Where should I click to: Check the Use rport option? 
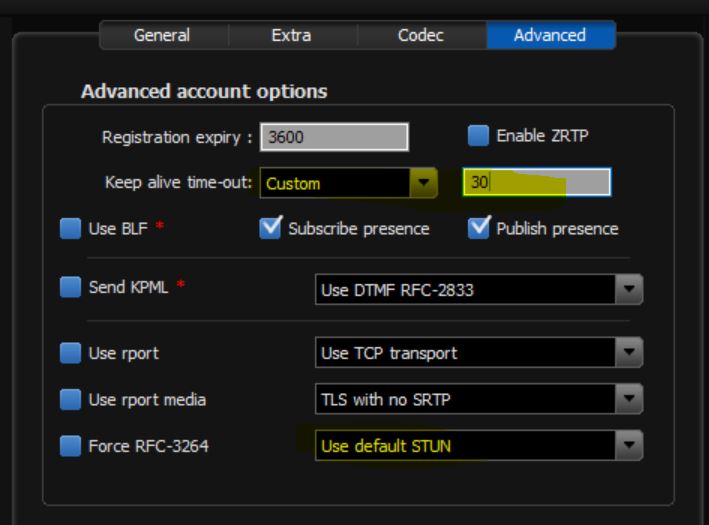coord(70,353)
